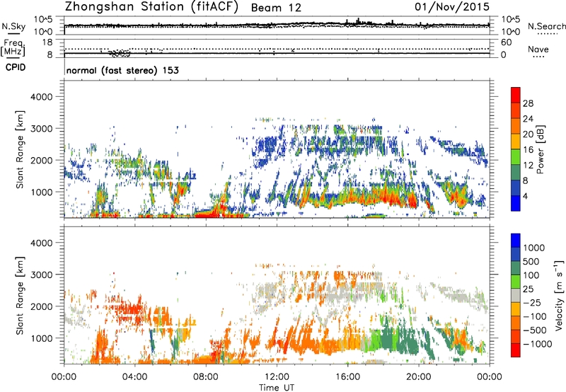Click the 'N.Sky' legend label
566x392 pixels.
tap(13, 26)
